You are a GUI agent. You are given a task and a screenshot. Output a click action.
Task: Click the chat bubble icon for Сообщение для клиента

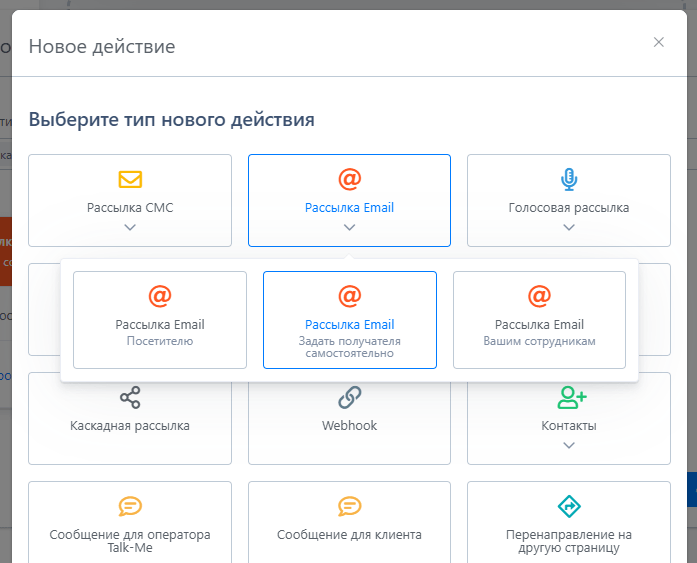click(x=349, y=507)
